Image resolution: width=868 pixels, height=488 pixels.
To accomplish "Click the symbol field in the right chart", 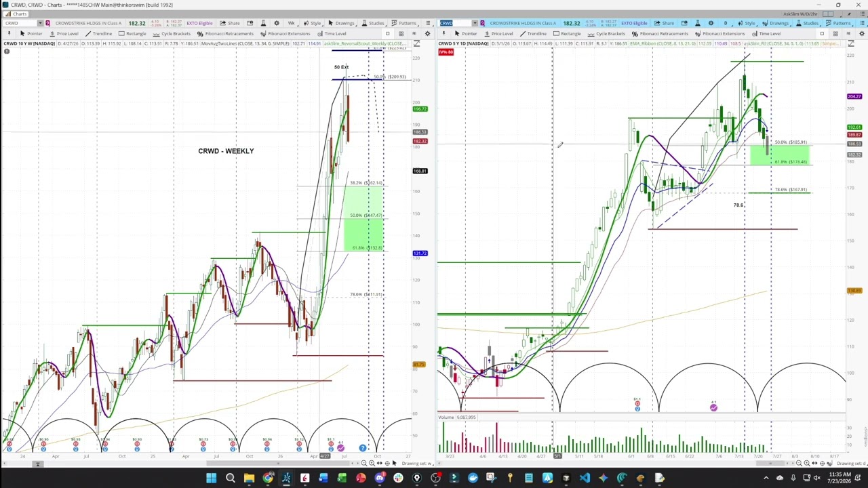I will click(457, 23).
